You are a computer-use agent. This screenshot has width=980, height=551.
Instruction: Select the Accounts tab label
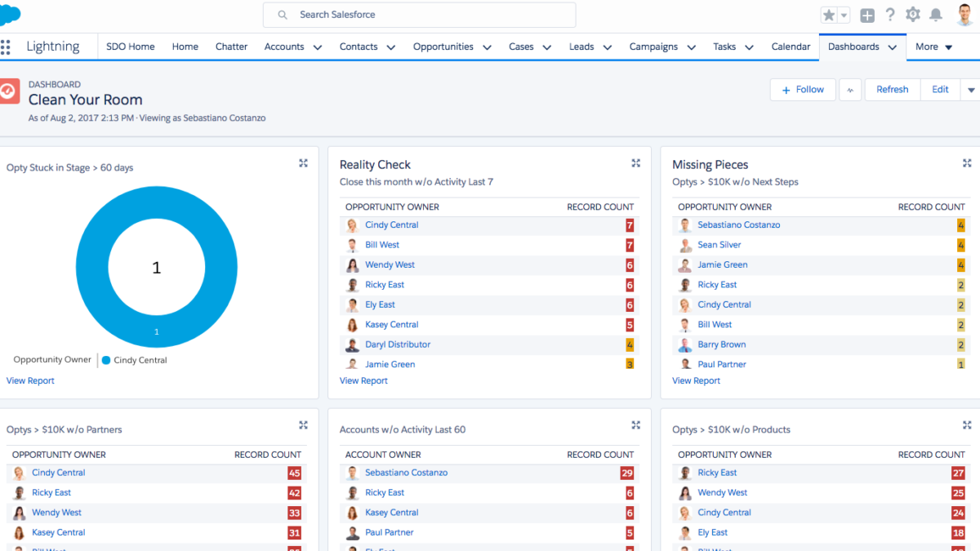[x=284, y=47]
